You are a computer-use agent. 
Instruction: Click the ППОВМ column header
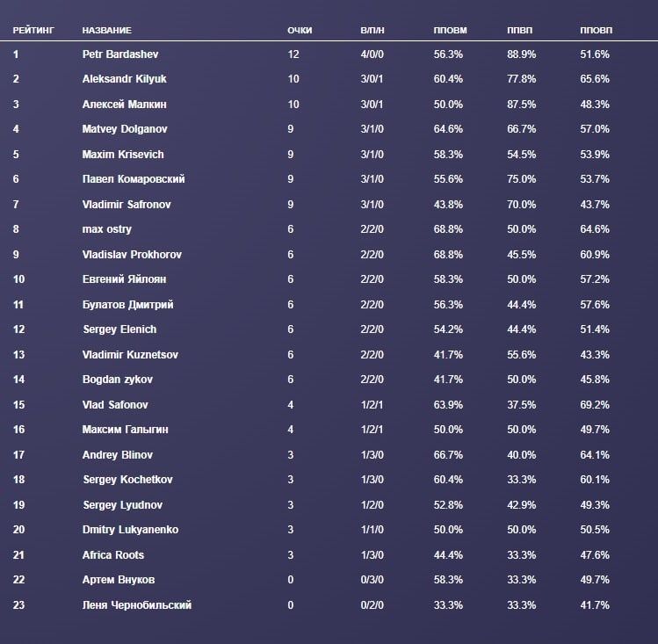450,30
